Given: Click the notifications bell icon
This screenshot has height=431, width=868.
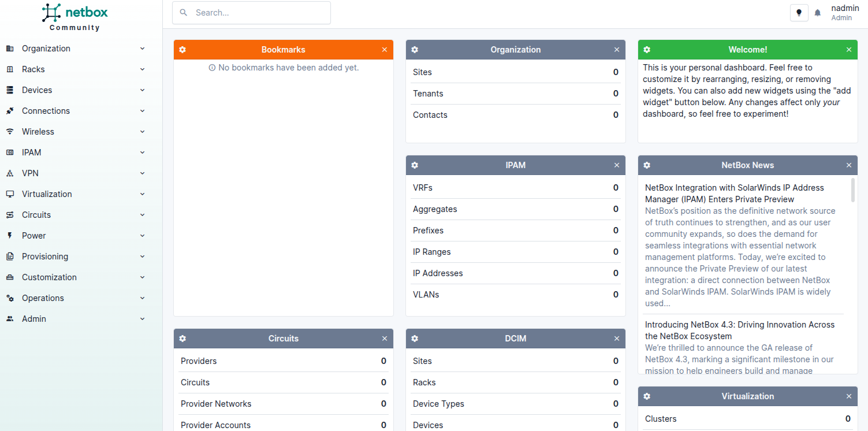Looking at the screenshot, I should (818, 13).
